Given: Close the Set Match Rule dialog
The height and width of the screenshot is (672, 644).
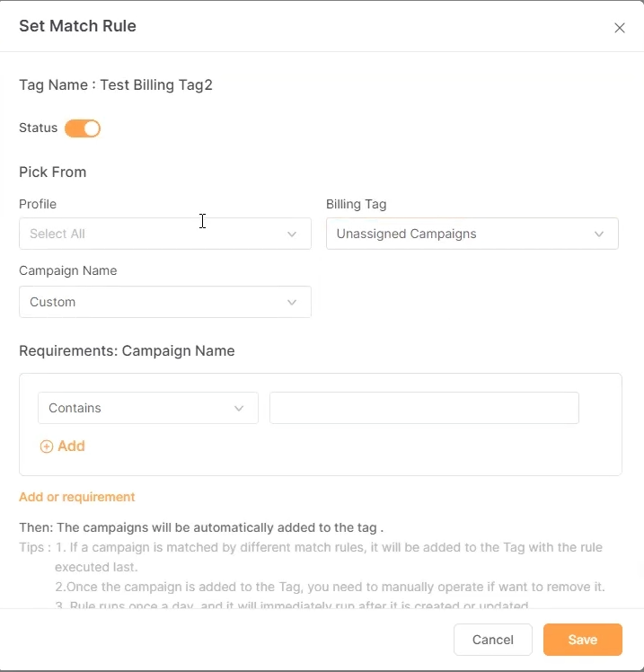Looking at the screenshot, I should (x=619, y=28).
